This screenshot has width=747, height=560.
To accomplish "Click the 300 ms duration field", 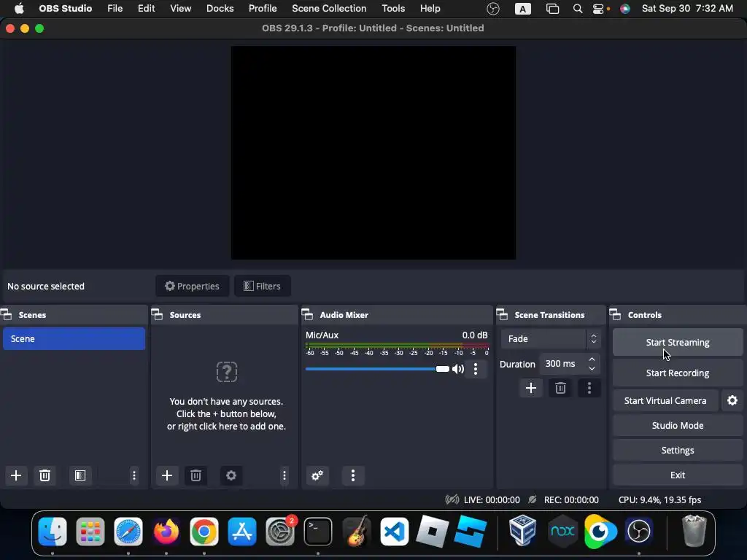I will click(562, 364).
